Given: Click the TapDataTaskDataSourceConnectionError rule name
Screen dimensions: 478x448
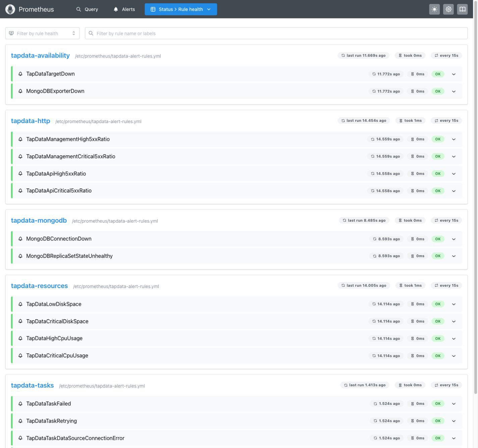Looking at the screenshot, I should 75,438.
